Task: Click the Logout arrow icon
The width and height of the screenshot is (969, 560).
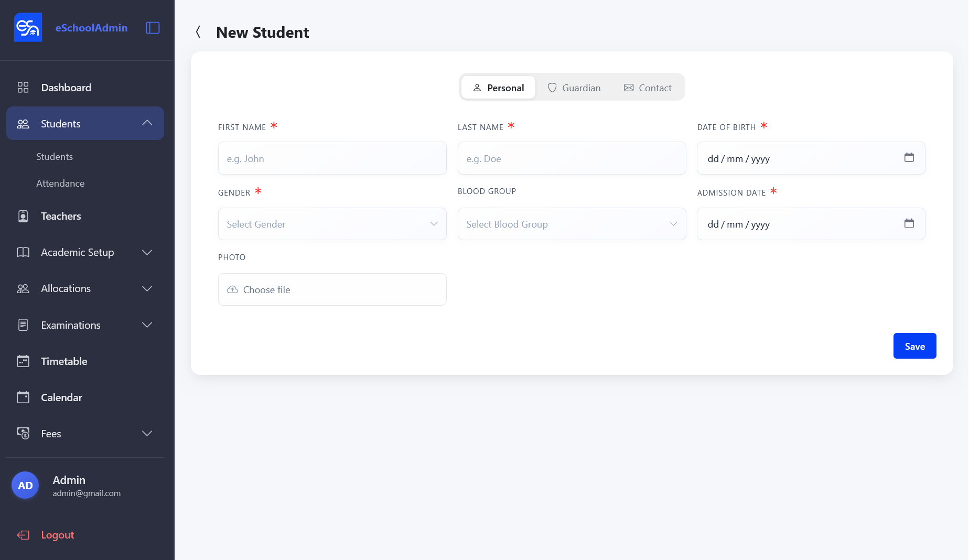Action: click(x=23, y=535)
